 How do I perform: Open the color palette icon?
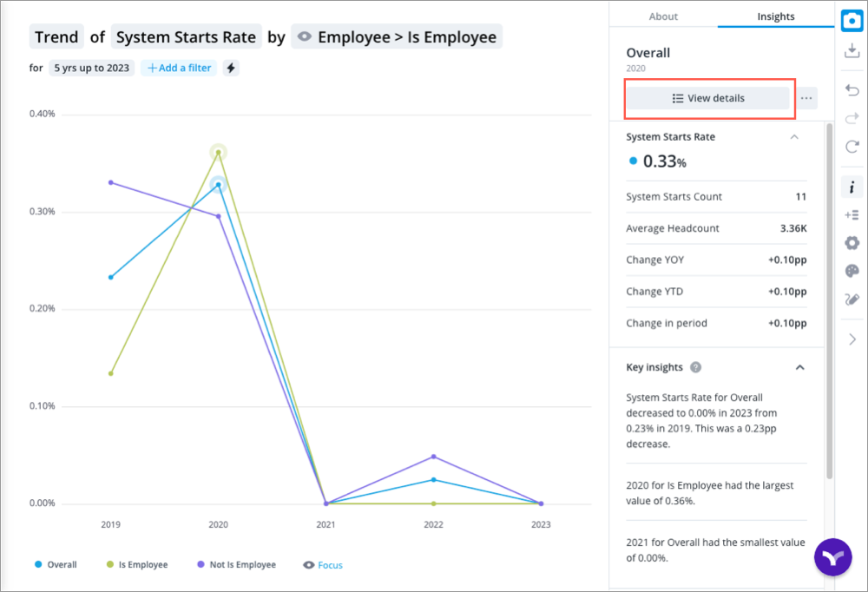[852, 271]
